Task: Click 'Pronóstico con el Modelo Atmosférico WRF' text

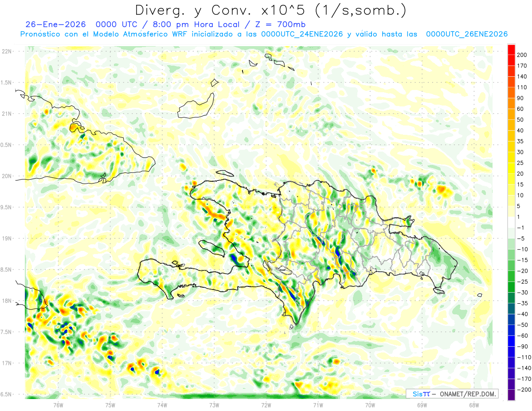Action: point(105,34)
